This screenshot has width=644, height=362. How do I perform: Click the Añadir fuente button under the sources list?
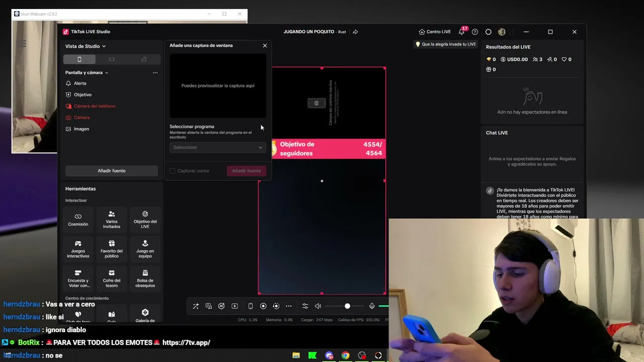tap(112, 171)
